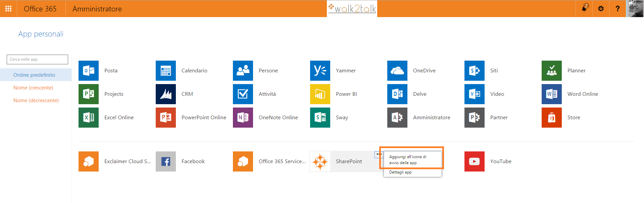Select Ordine predefinito sort option
Viewport: 644px width, 203px height.
[x=36, y=75]
